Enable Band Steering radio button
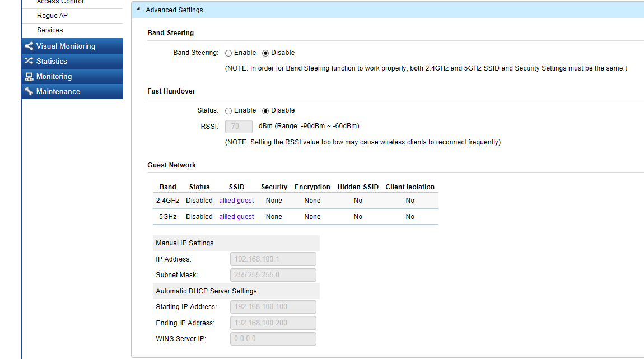Viewport: 644px width, 359px height. point(228,53)
